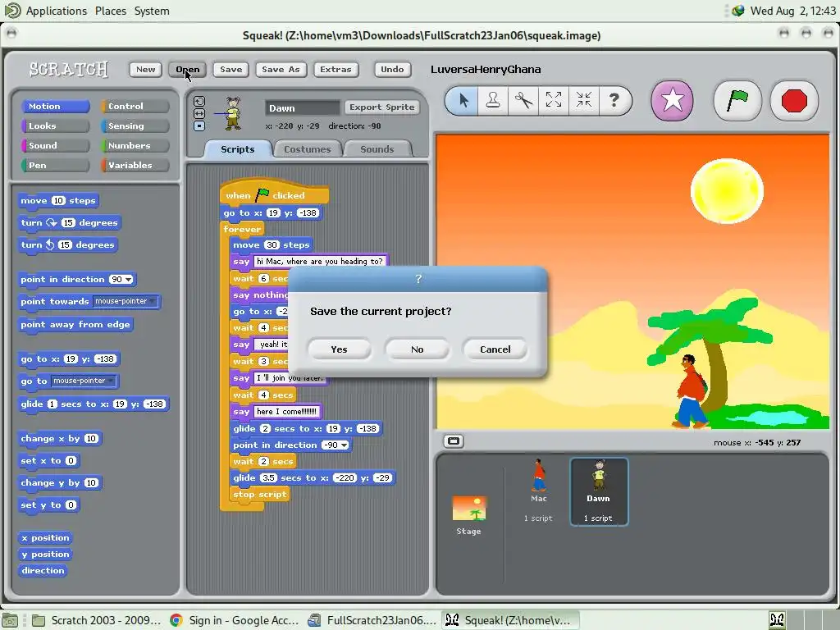Open the Extras menu
This screenshot has height=630, width=840.
[336, 69]
